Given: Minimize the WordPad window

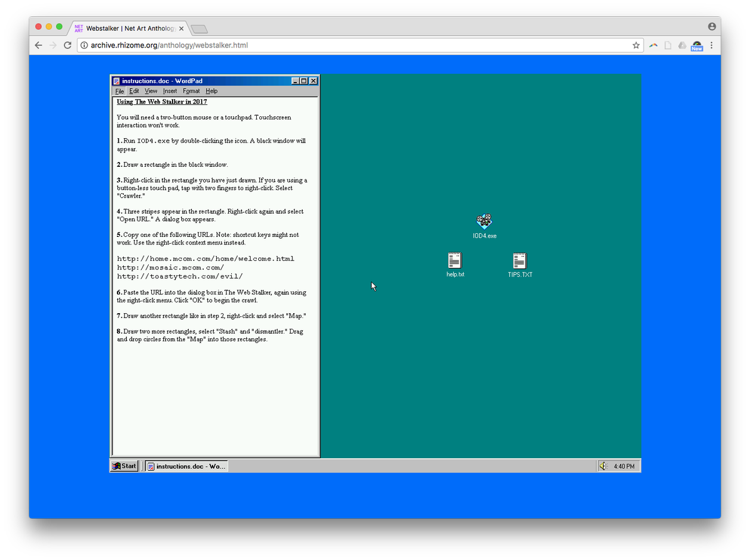Looking at the screenshot, I should point(296,81).
